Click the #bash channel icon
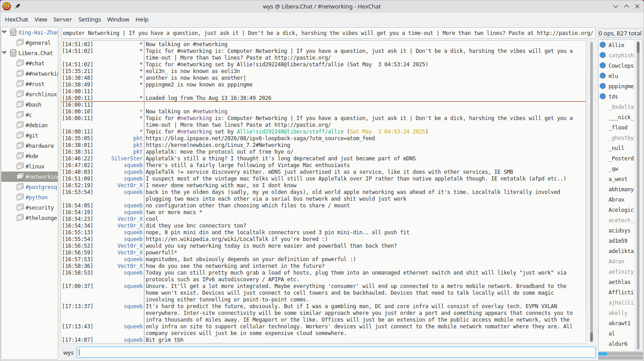 pos(20,104)
